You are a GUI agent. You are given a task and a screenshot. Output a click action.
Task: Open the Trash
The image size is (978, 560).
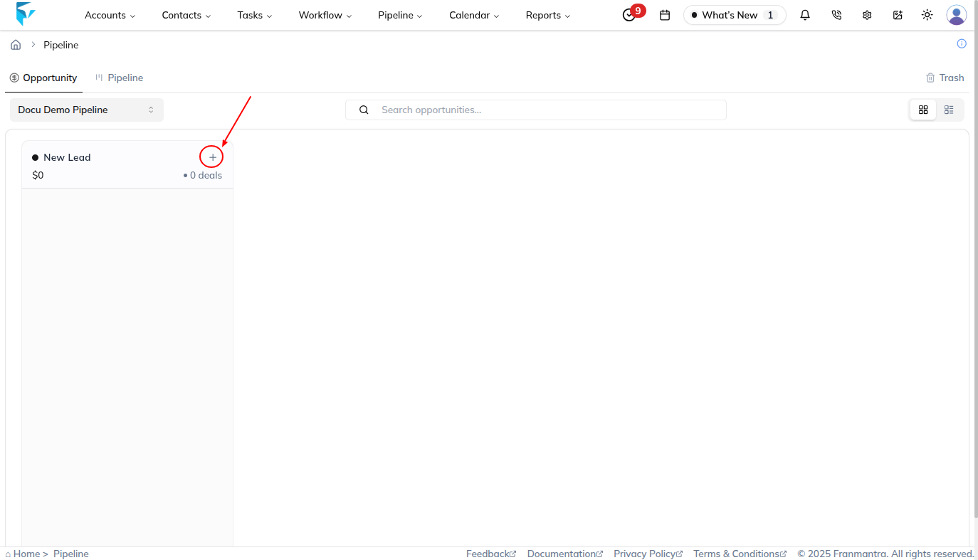pyautogui.click(x=945, y=78)
